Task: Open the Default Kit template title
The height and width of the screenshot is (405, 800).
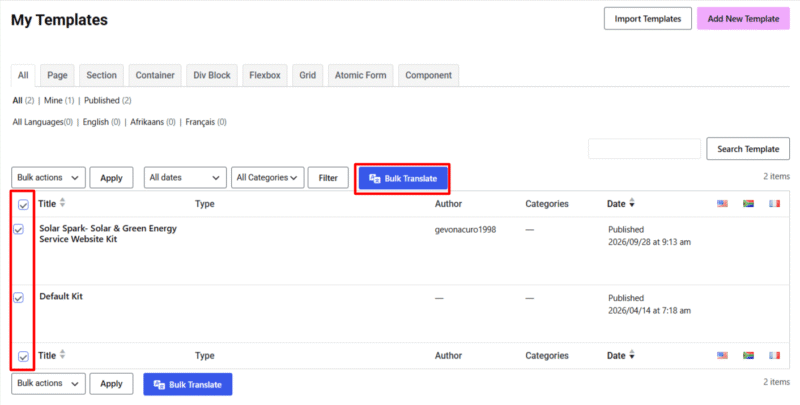Action: (x=61, y=296)
